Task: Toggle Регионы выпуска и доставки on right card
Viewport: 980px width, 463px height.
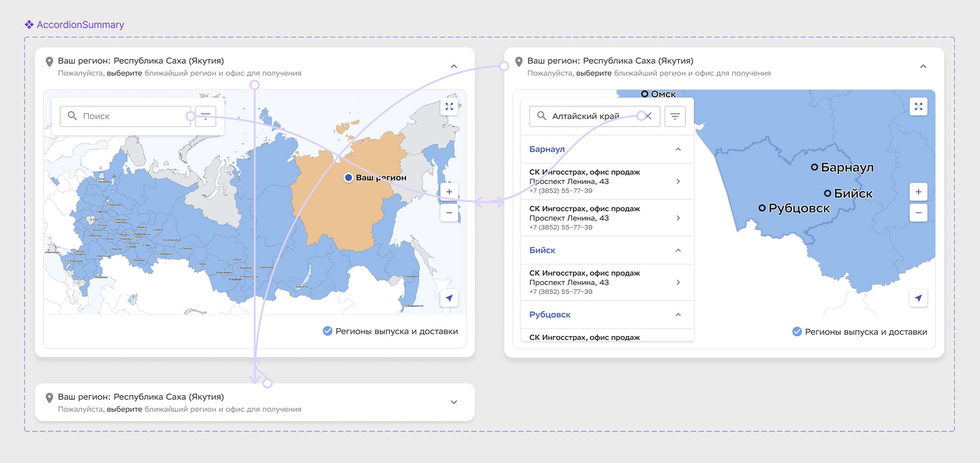Action: pos(797,332)
